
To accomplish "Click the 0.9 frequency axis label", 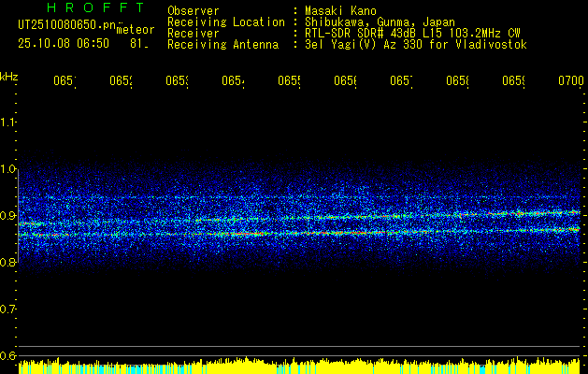I will pos(8,216).
